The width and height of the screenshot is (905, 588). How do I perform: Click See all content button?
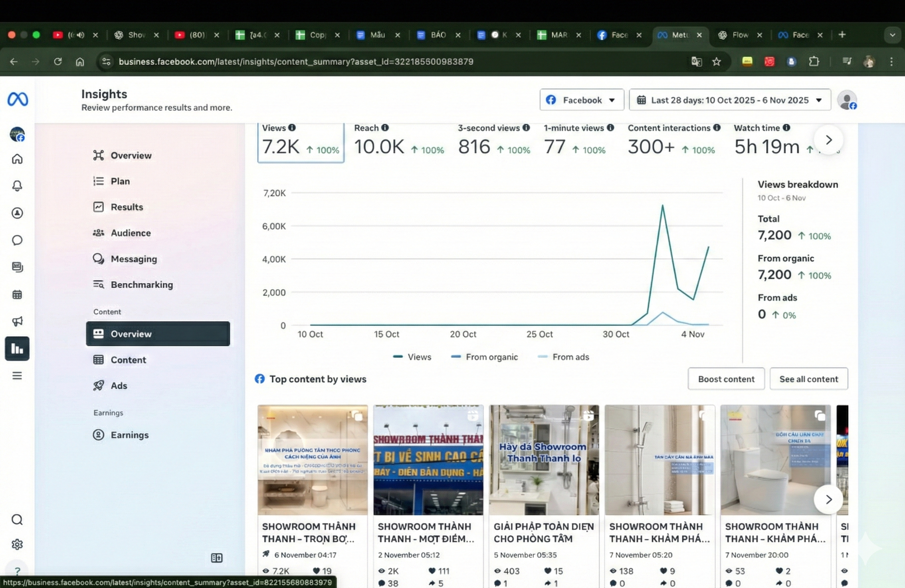tap(808, 379)
